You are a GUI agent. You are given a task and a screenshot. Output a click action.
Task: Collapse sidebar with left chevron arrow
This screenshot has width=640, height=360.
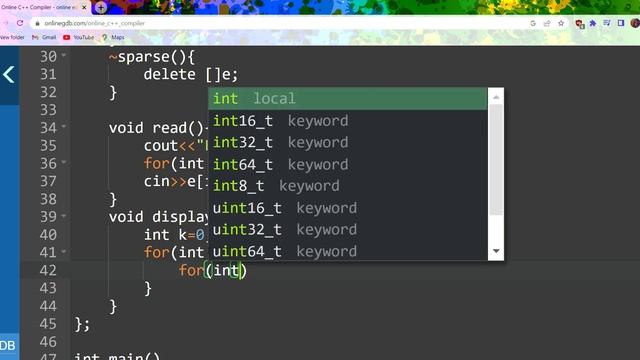[x=9, y=75]
